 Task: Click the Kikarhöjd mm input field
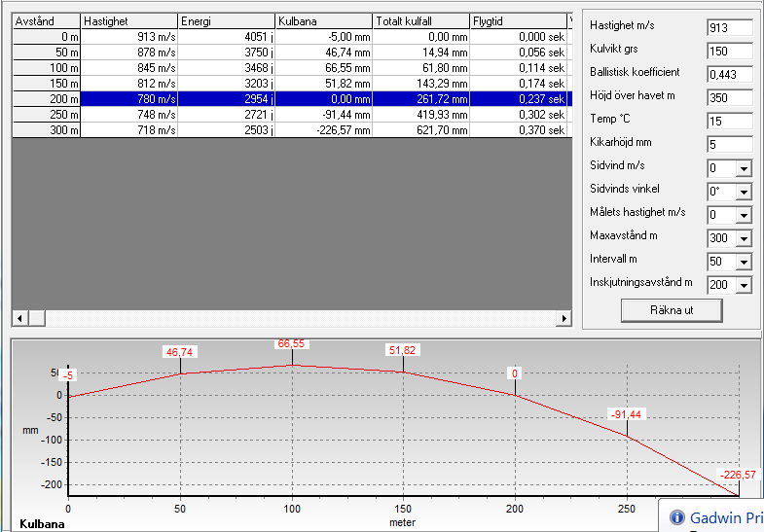pyautogui.click(x=729, y=145)
